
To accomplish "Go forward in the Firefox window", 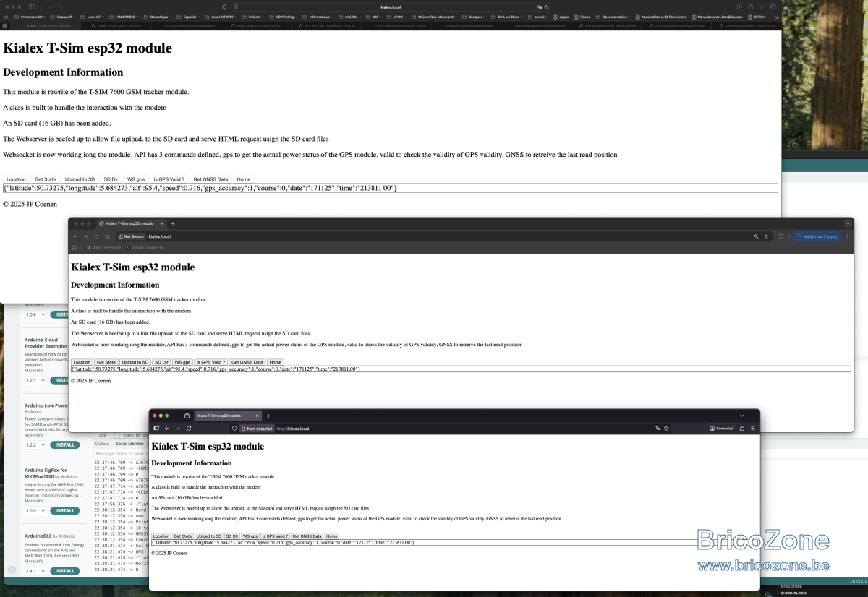I will [178, 428].
